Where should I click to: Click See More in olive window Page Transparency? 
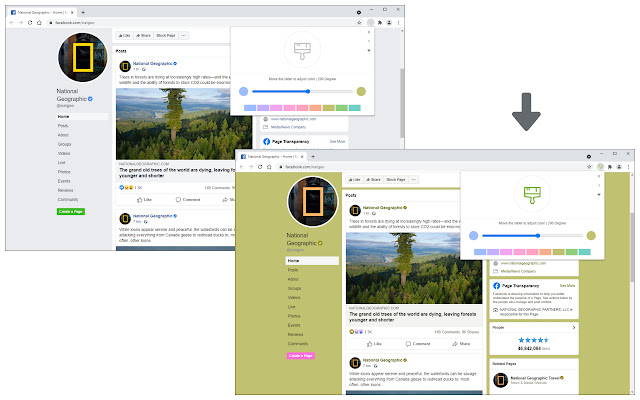(567, 286)
